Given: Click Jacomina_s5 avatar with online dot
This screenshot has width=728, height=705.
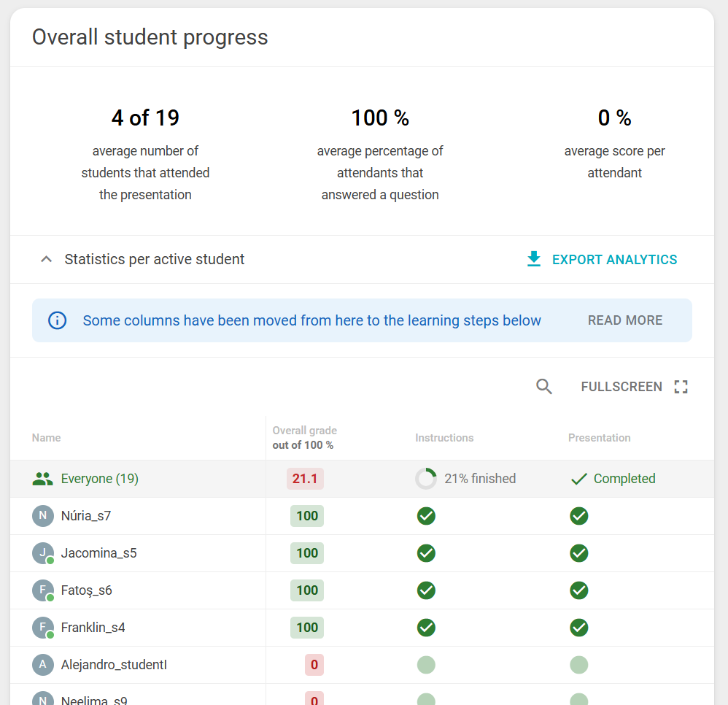Looking at the screenshot, I should (43, 553).
